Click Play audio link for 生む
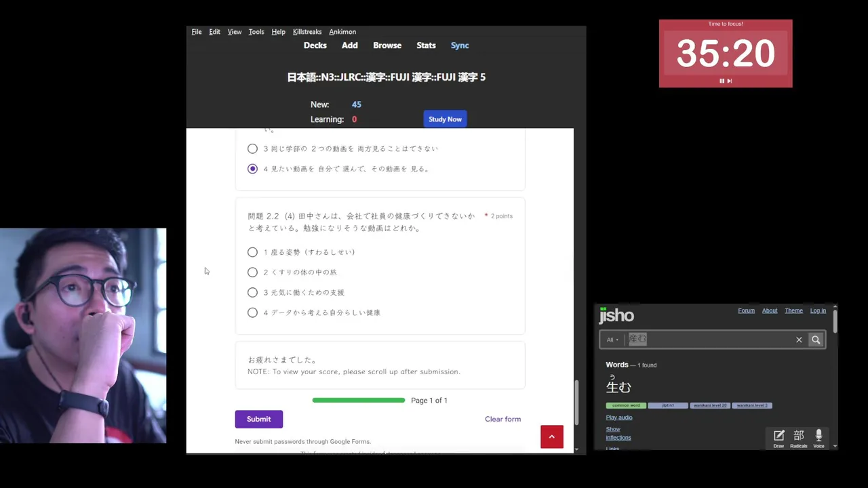Screen dimensions: 868x488 pos(619,418)
